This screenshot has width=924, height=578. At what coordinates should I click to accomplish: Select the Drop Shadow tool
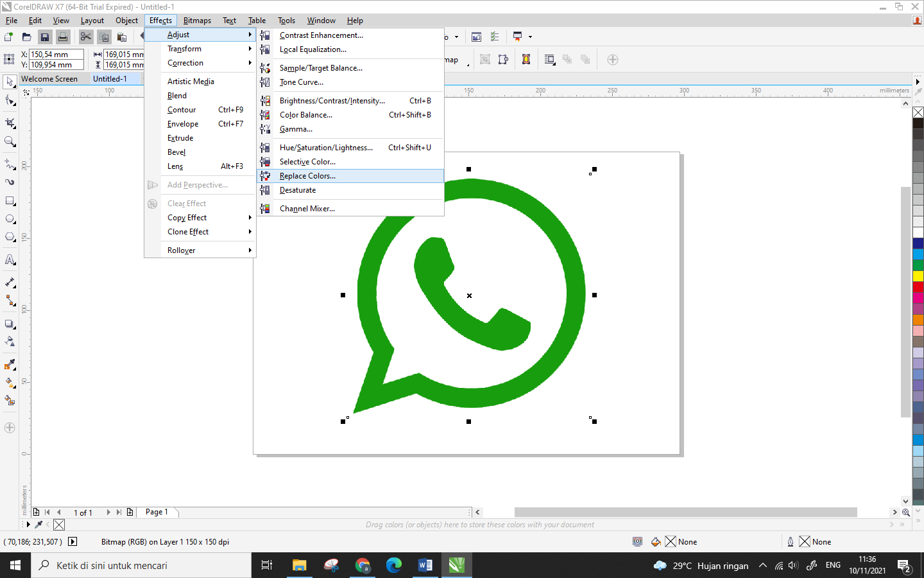[x=10, y=324]
